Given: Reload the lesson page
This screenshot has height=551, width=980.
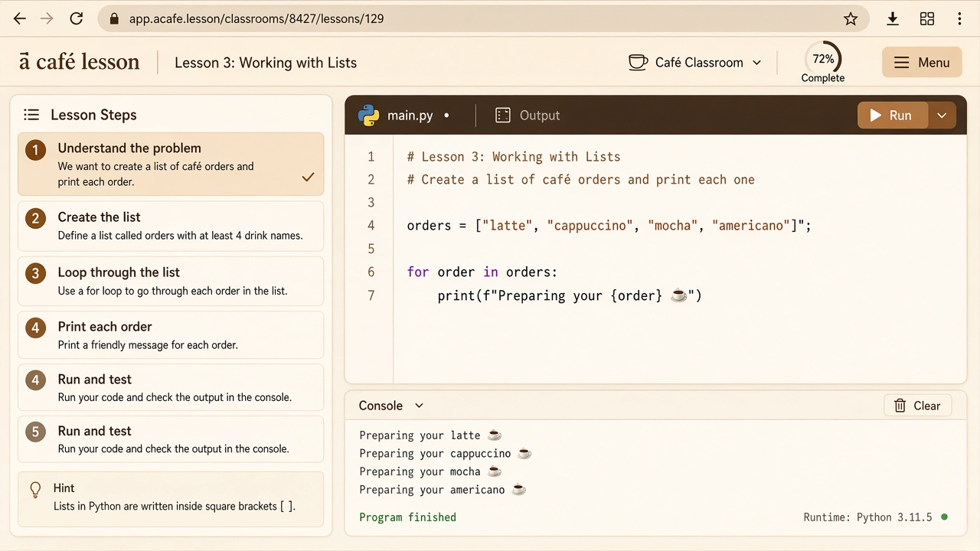Looking at the screenshot, I should coord(76,18).
